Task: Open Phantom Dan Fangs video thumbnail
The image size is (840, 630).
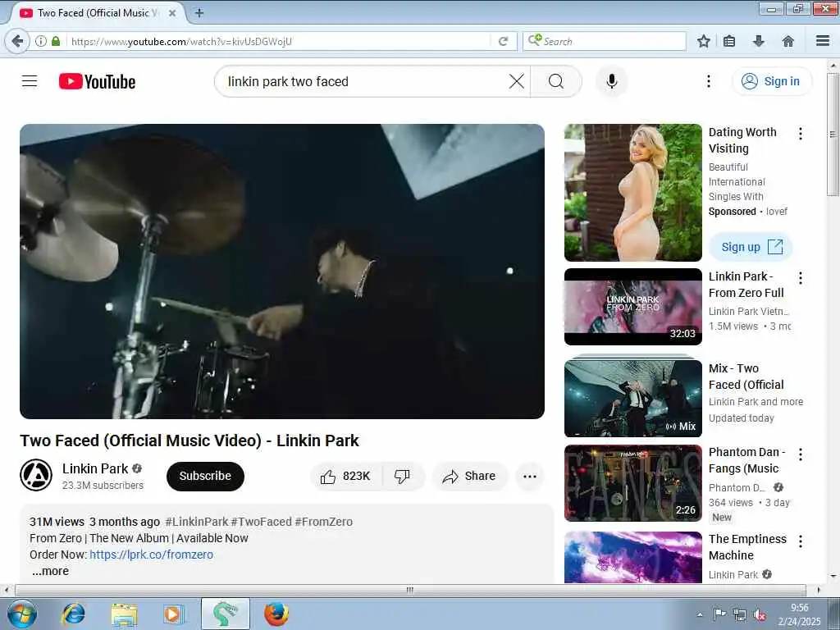Action: point(632,483)
